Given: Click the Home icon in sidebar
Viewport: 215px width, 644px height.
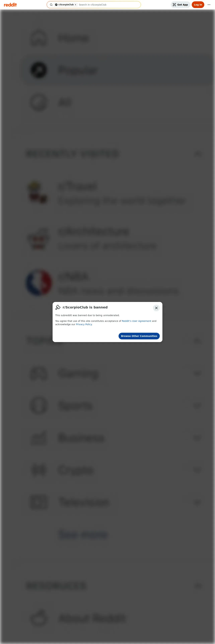Looking at the screenshot, I should click(x=39, y=38).
